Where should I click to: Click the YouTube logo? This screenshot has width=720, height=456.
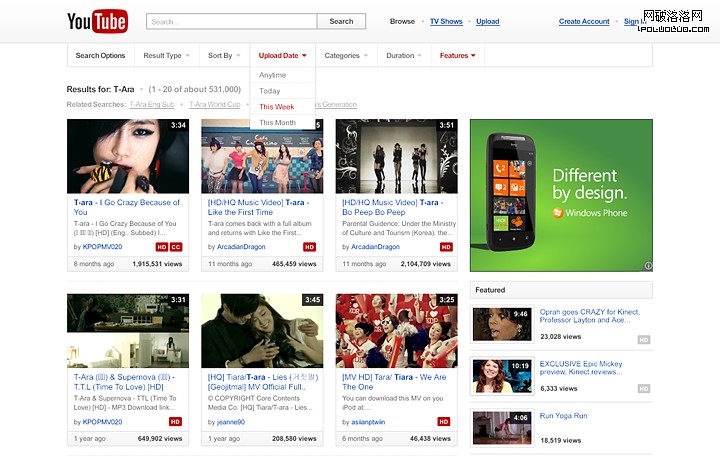tap(97, 21)
